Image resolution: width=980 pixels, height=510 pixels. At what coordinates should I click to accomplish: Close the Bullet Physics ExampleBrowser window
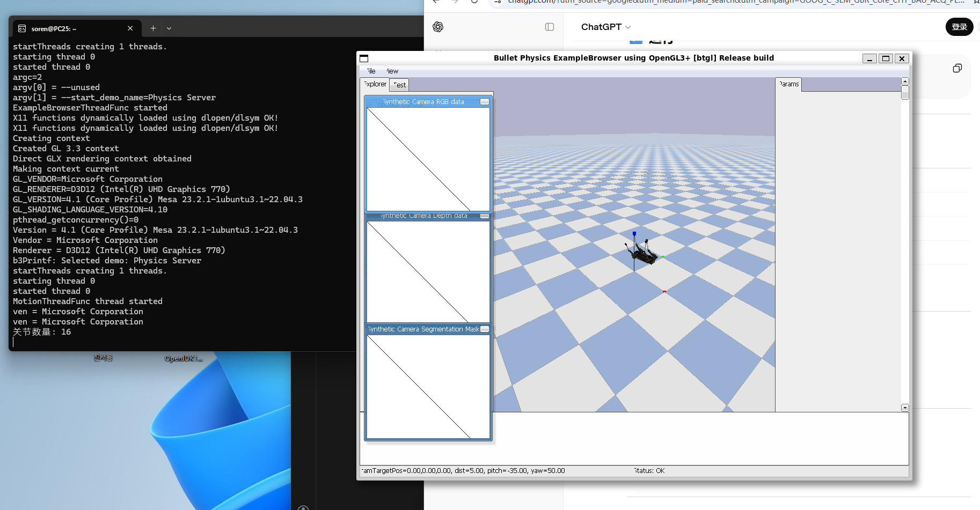(902, 58)
